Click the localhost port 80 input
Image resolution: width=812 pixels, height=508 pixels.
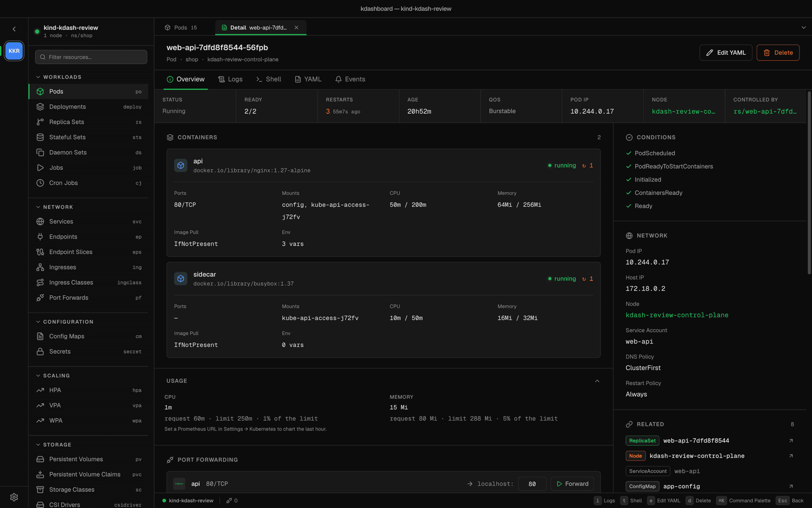(532, 484)
